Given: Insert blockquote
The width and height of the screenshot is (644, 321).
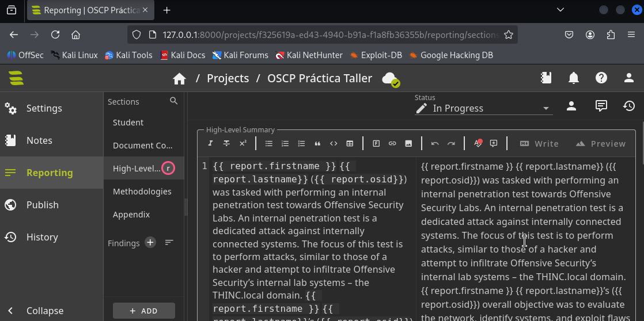Looking at the screenshot, I should pyautogui.click(x=317, y=143).
